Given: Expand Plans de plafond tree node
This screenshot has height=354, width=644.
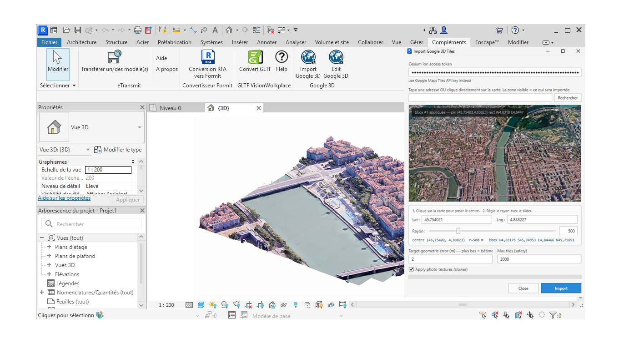Looking at the screenshot, I should click(49, 256).
